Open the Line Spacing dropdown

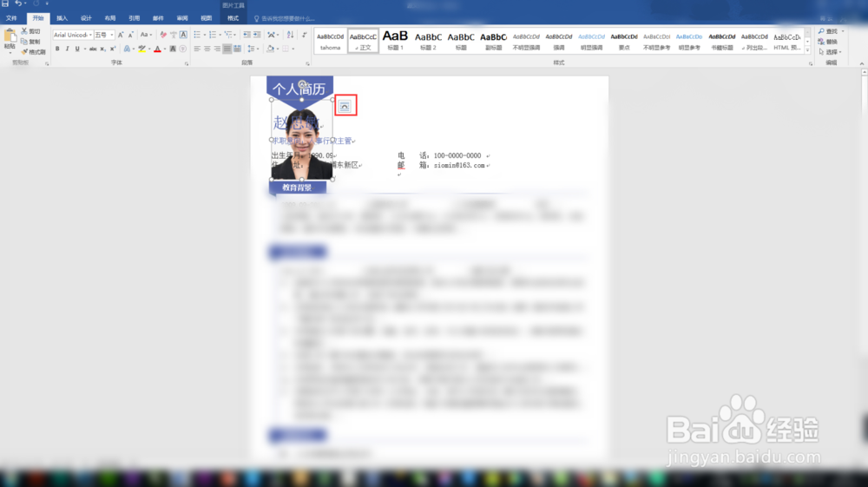pyautogui.click(x=253, y=49)
